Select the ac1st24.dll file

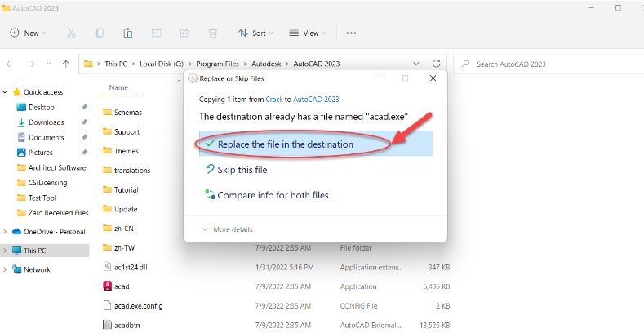(131, 268)
